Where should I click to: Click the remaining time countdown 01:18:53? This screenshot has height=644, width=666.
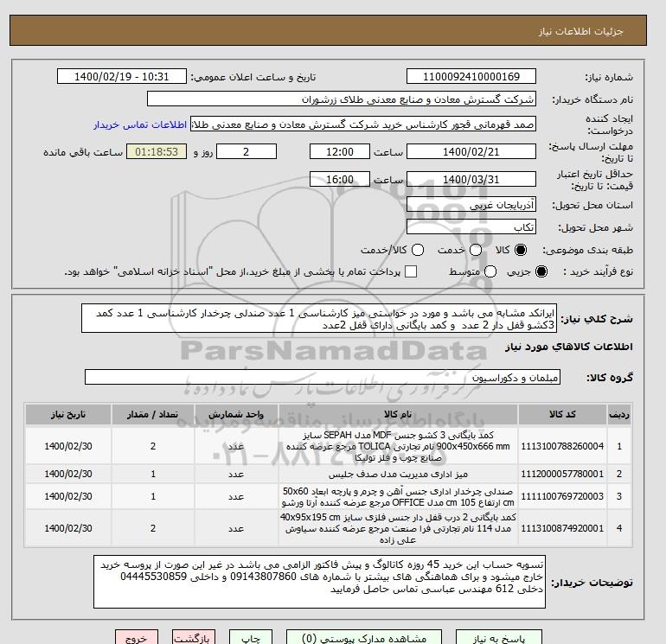tap(157, 151)
